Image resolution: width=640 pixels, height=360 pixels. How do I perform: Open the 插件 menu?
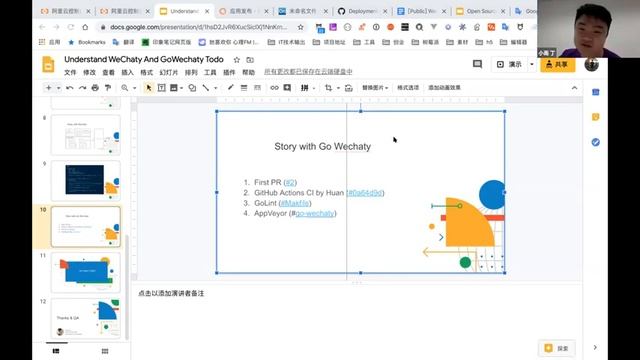pos(229,72)
